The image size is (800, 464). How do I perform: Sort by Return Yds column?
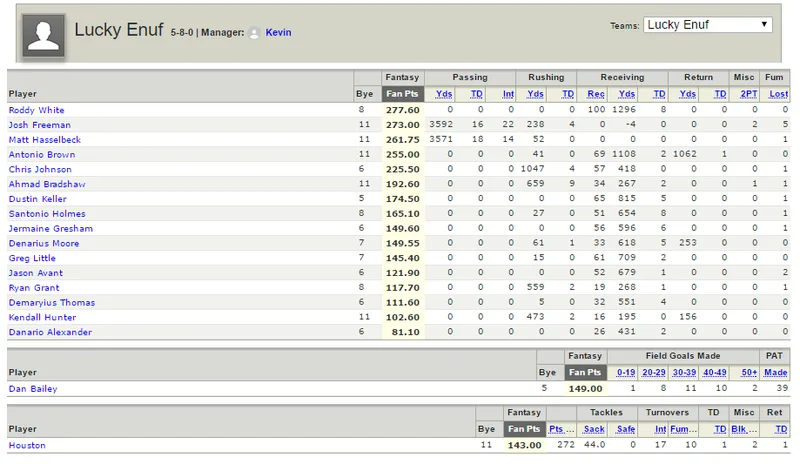click(x=688, y=93)
